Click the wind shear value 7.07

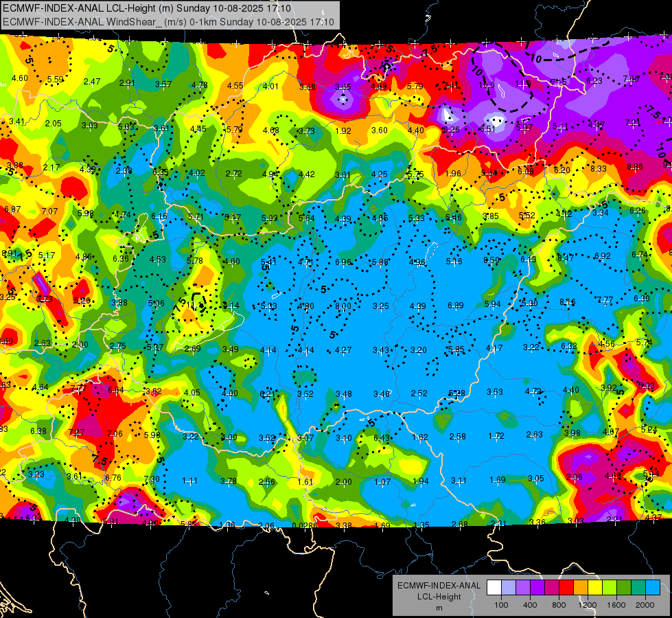click(x=49, y=211)
